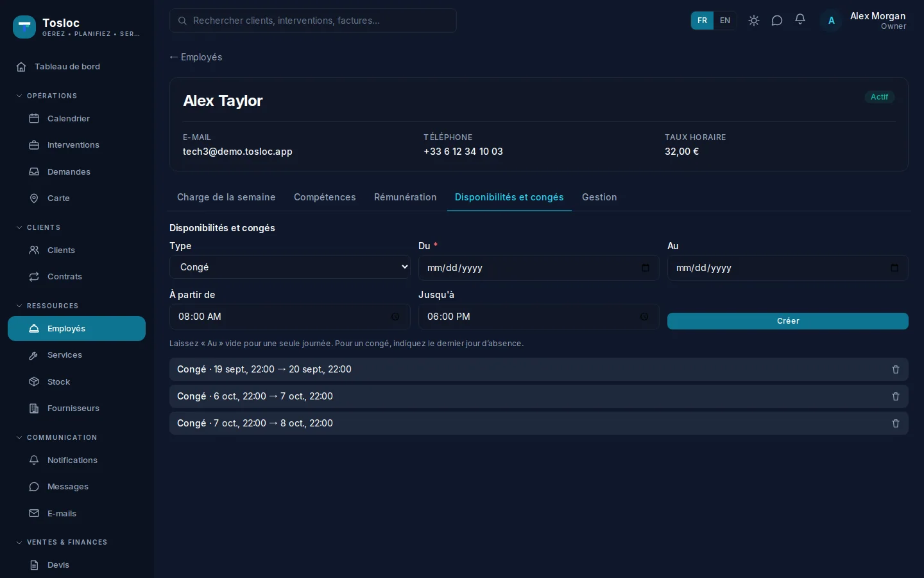The height and width of the screenshot is (578, 924).
Task: Delete the congé 6 oct. entry
Action: (896, 396)
